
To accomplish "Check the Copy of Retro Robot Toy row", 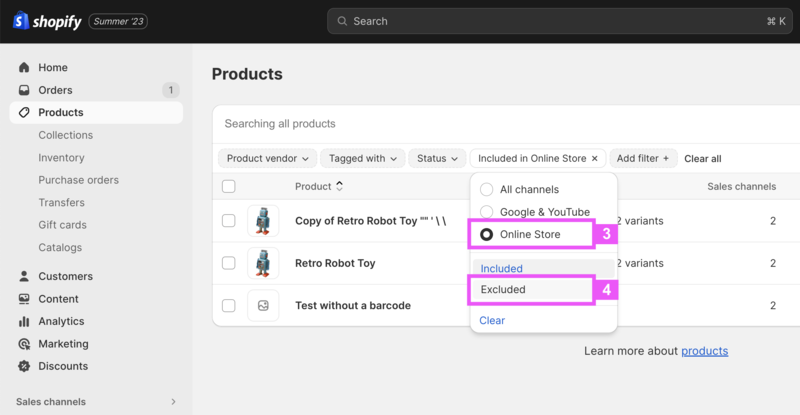I will 229,221.
